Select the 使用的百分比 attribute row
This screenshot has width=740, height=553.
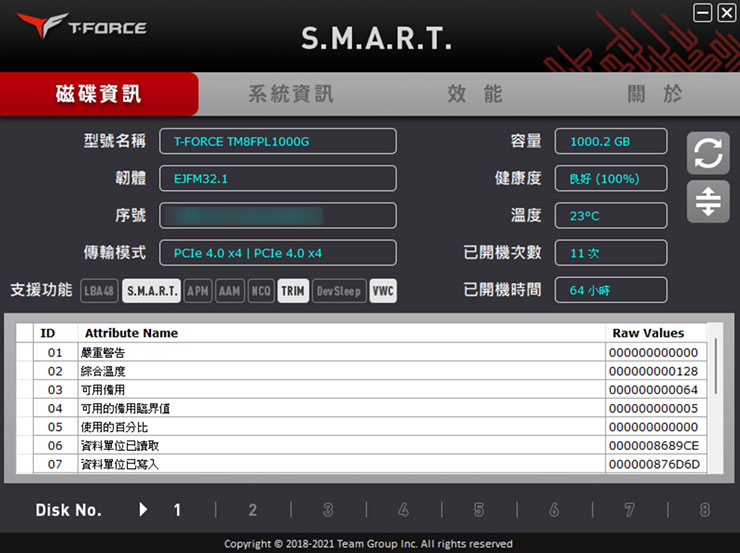click(x=362, y=427)
